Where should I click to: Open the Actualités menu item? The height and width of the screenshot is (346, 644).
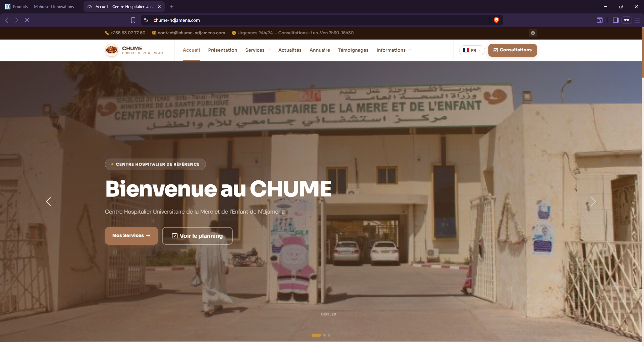pyautogui.click(x=290, y=50)
